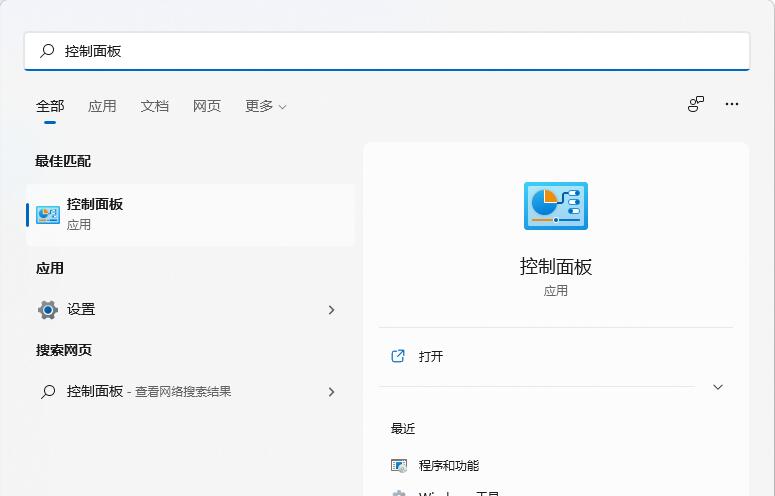The image size is (775, 496).
Task: Click the small 控制面板 icon in best match
Action: click(48, 215)
